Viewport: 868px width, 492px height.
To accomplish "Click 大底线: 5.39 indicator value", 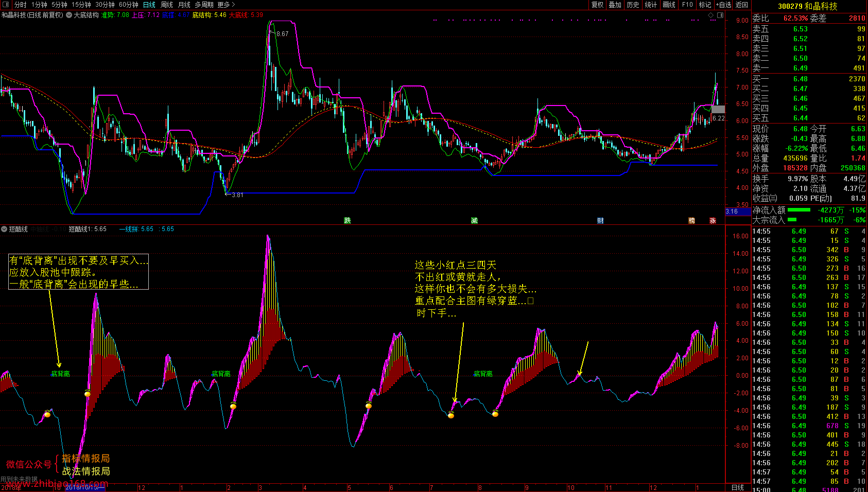I will pyautogui.click(x=246, y=15).
